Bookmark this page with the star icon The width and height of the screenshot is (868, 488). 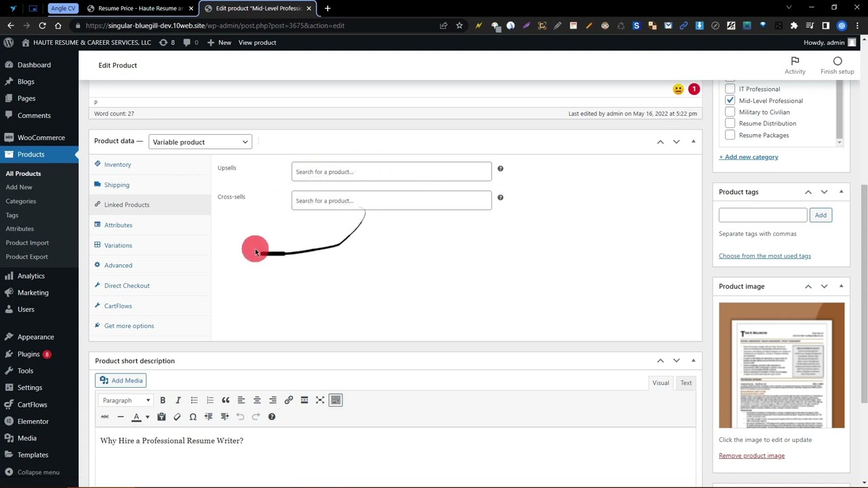coord(460,26)
